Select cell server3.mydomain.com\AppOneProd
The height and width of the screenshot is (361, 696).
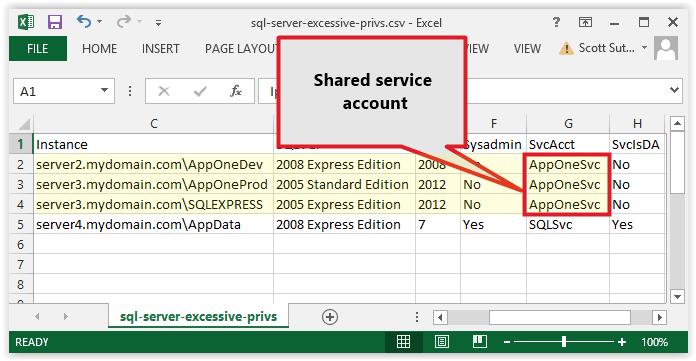[x=154, y=184]
